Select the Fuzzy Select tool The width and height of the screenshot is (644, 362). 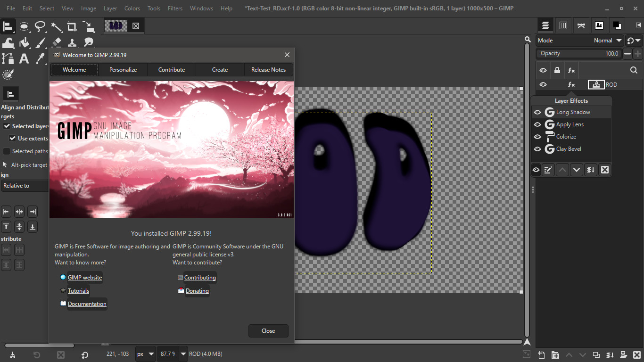coord(57,27)
